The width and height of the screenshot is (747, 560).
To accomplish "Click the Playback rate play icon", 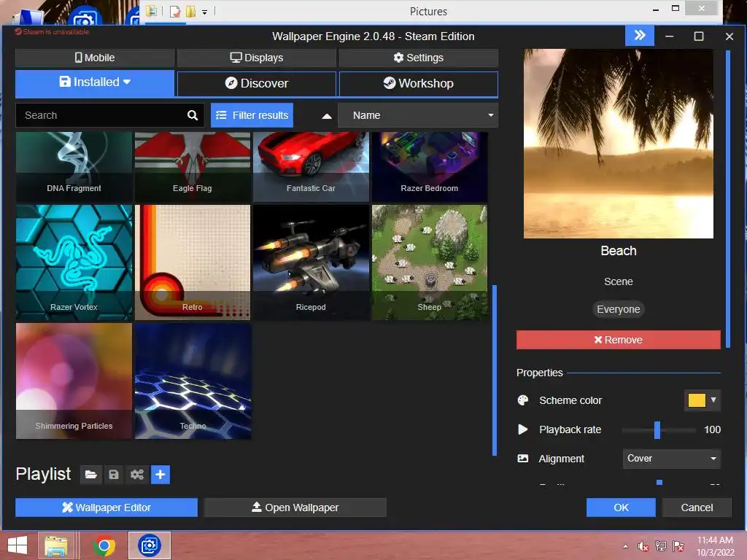I will (x=522, y=429).
